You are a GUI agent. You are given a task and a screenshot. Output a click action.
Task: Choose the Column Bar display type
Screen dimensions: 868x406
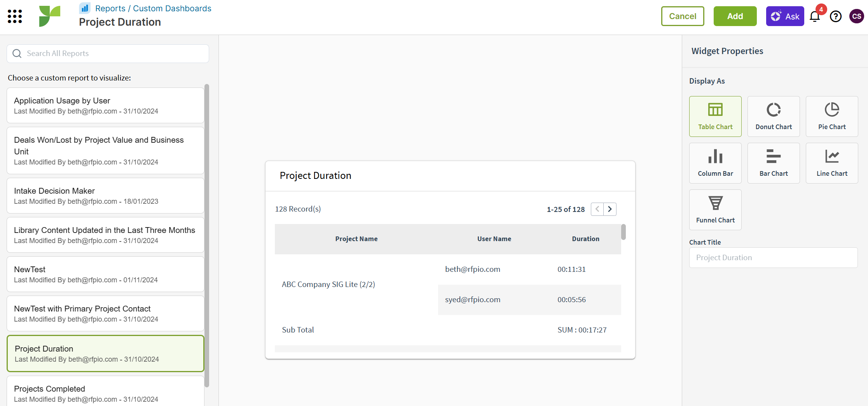tap(715, 163)
